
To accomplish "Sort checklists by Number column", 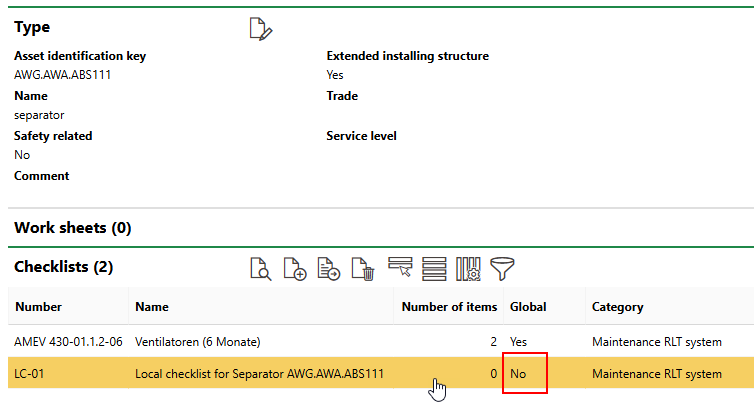I will pos(38,307).
